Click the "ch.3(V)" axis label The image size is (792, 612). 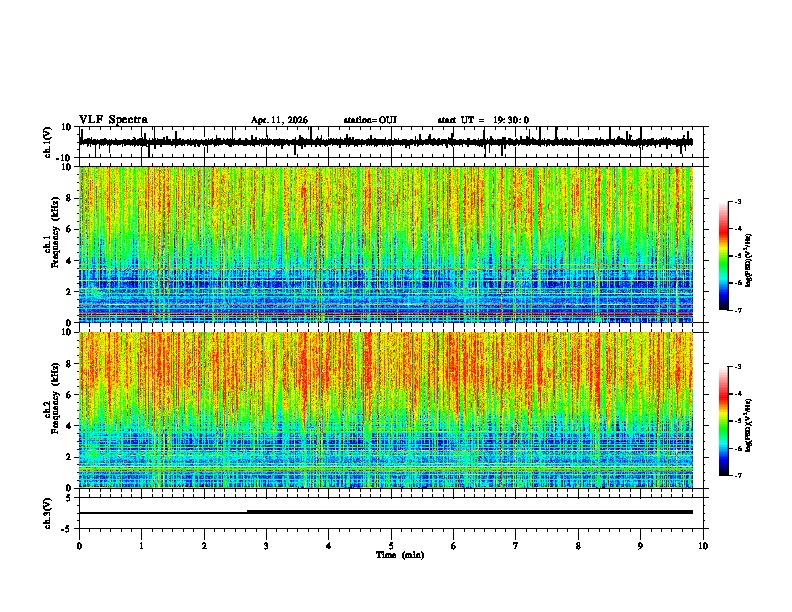[x=48, y=513]
